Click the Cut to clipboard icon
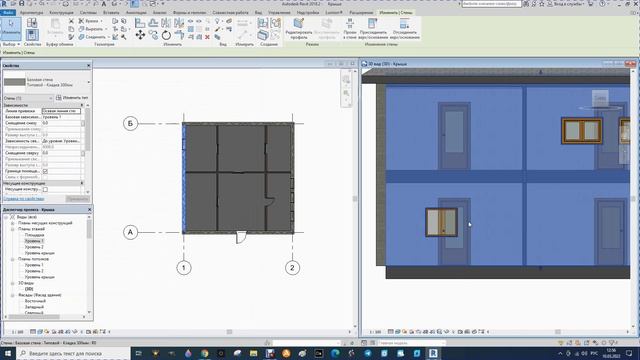The height and width of the screenshot is (360, 640). click(x=71, y=21)
